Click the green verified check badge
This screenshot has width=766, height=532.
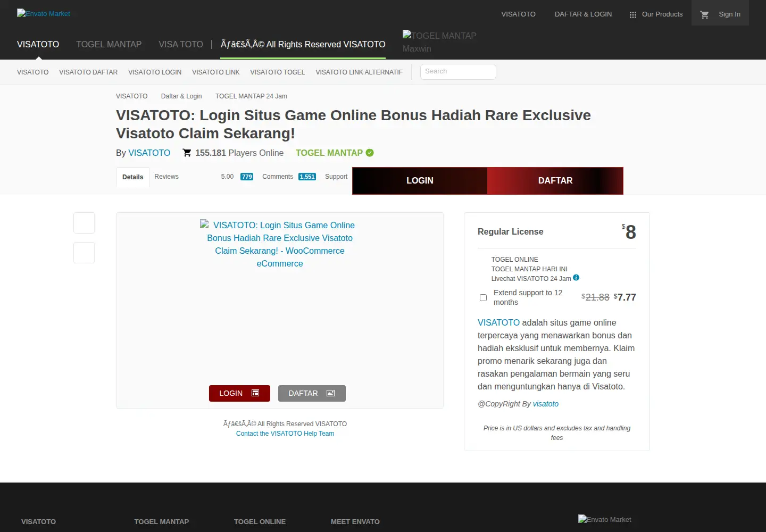click(370, 153)
